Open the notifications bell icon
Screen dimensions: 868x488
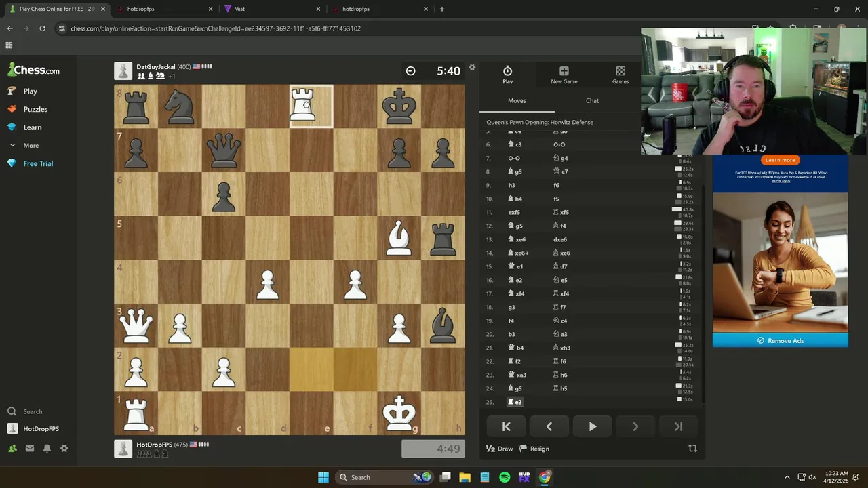click(47, 448)
